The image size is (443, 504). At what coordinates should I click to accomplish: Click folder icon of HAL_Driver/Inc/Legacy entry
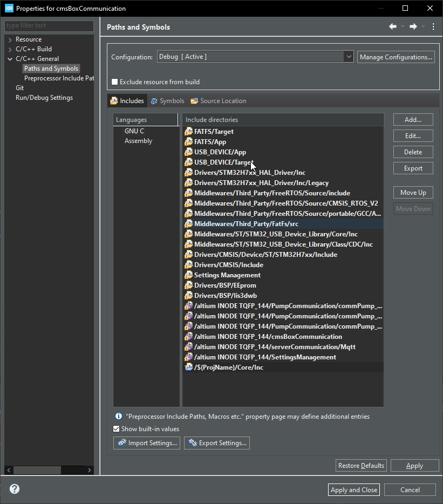point(189,182)
